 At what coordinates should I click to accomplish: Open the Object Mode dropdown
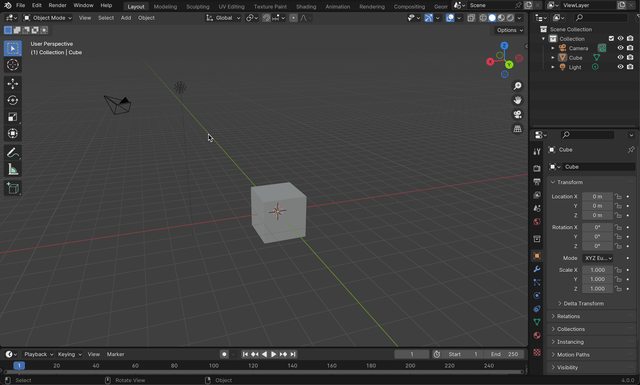47,18
